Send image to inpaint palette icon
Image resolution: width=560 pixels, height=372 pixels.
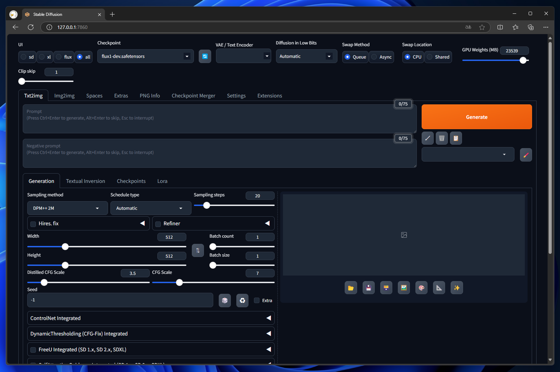point(421,288)
